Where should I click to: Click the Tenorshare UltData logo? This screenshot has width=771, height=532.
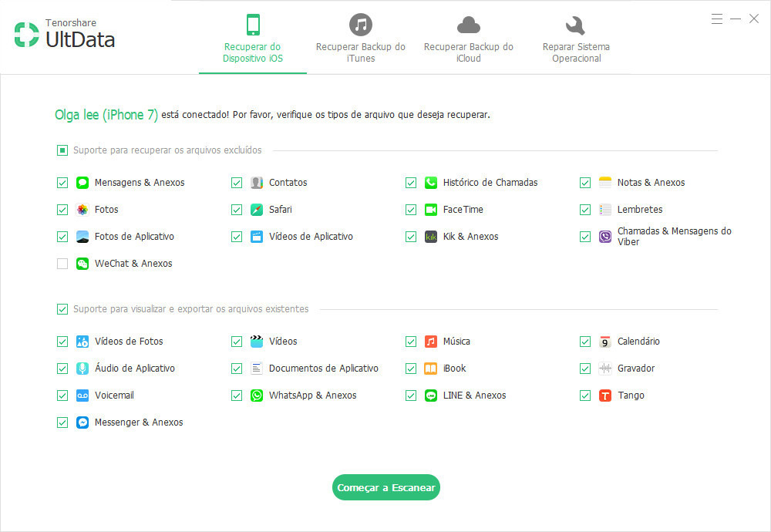coord(65,35)
